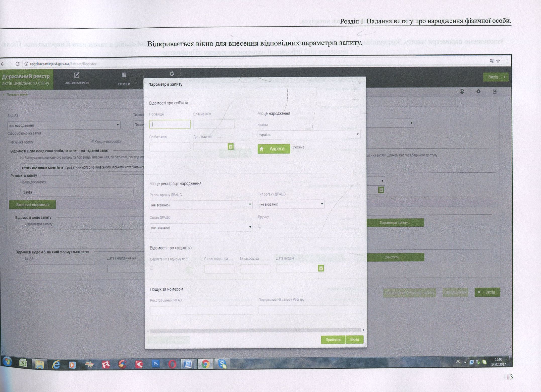This screenshot has width=541, height=392.
Task: Expand the Тип органу ДРАЦС dropdown
Action: click(291, 204)
